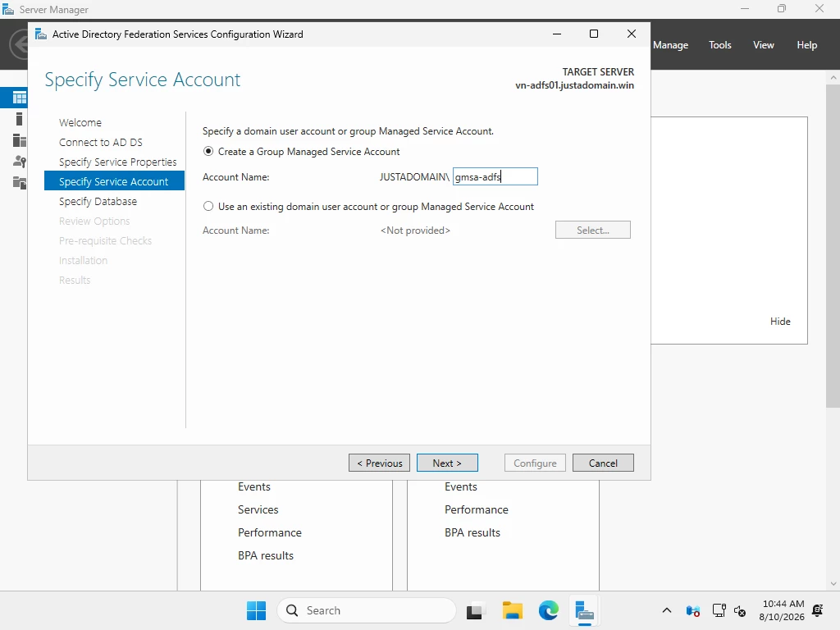
Task: Minimize the AD FS wizard window
Action: click(557, 34)
